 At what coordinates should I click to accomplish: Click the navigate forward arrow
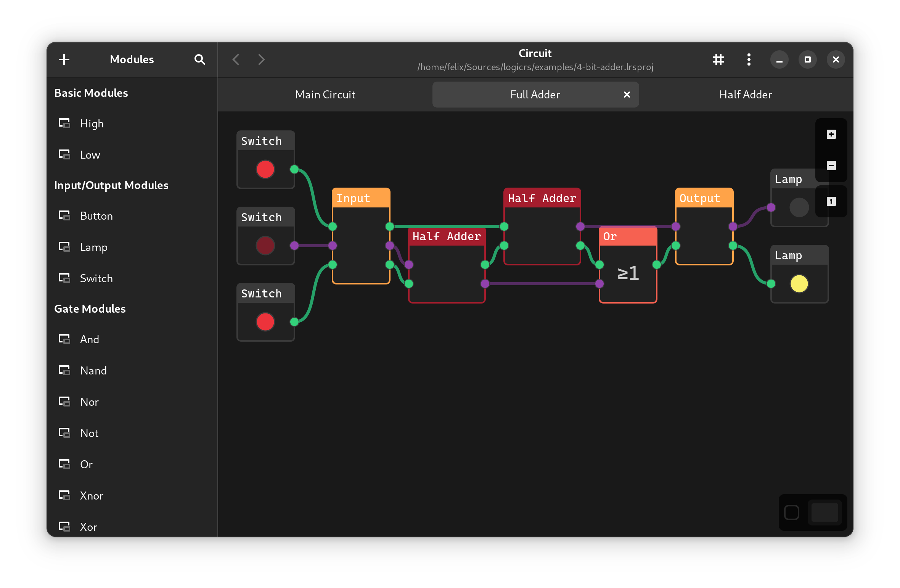tap(261, 60)
